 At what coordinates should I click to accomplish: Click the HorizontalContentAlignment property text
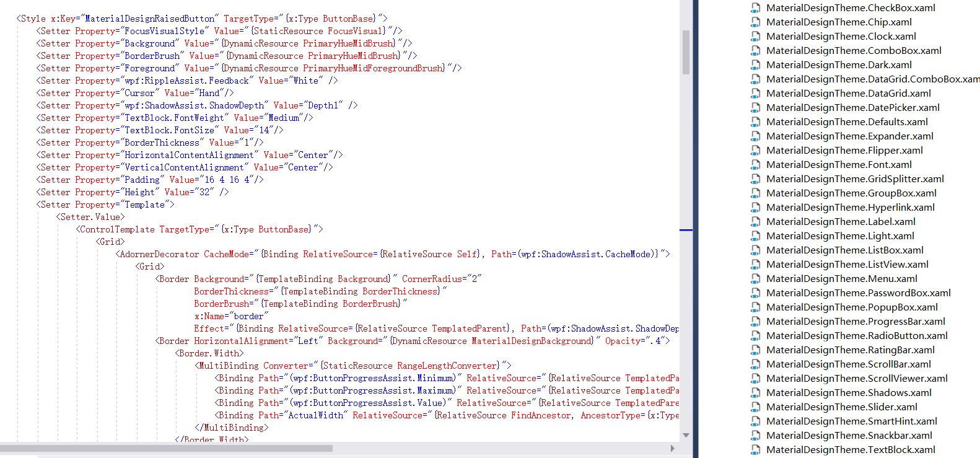click(189, 155)
